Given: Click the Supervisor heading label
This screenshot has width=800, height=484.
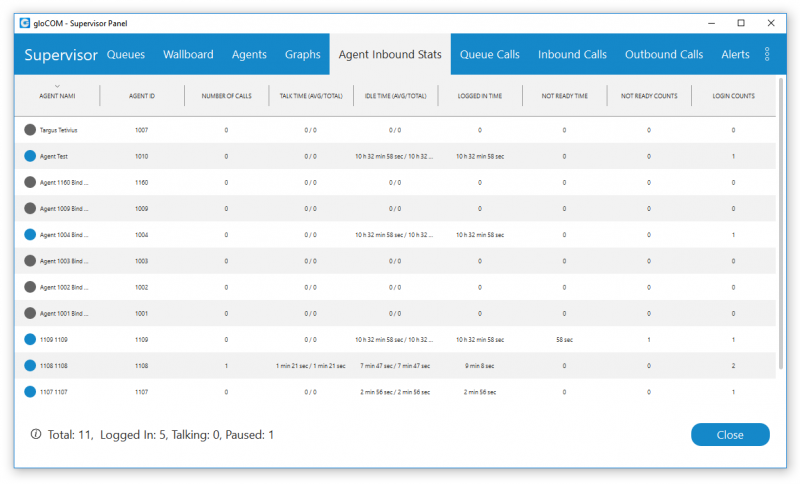Looking at the screenshot, I should [61, 55].
